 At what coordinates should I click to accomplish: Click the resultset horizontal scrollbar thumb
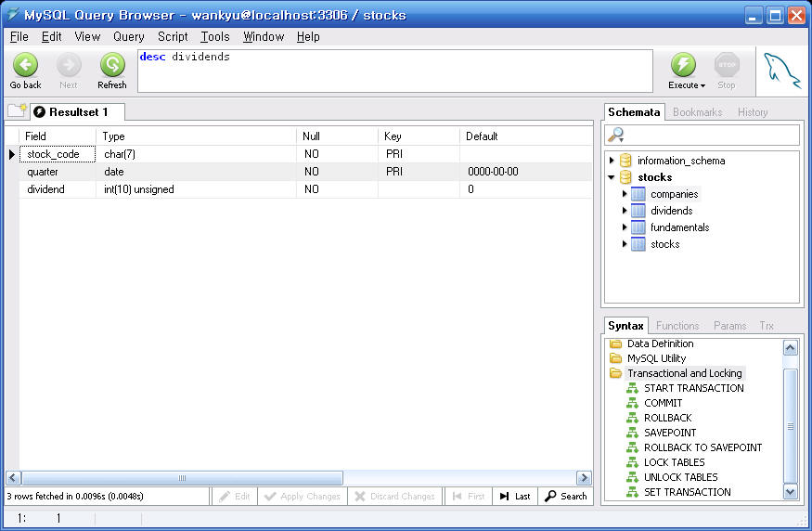(182, 478)
